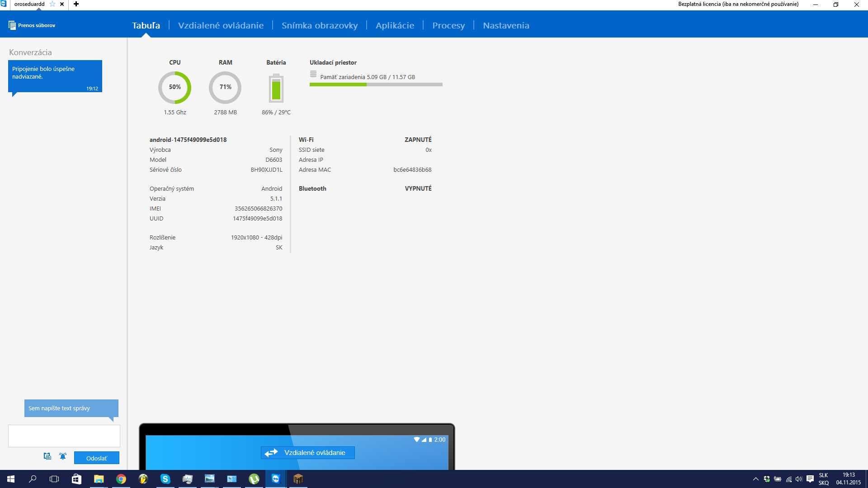
Task: Open uTorrent from the taskbar
Action: click(x=254, y=479)
